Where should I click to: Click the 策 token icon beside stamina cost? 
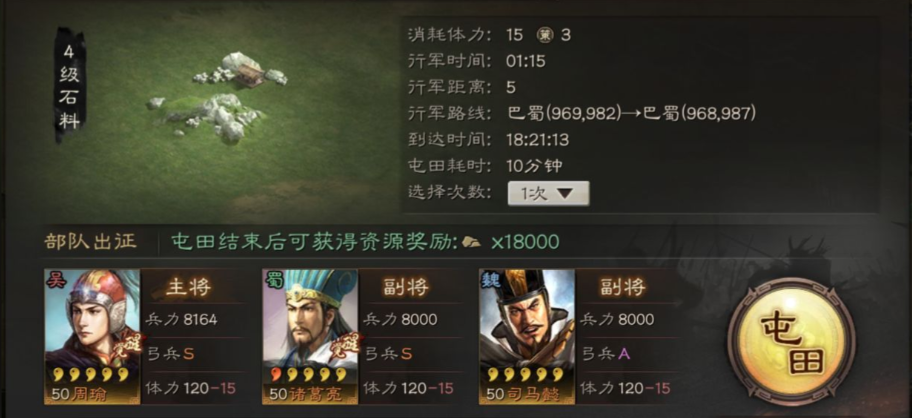click(545, 35)
